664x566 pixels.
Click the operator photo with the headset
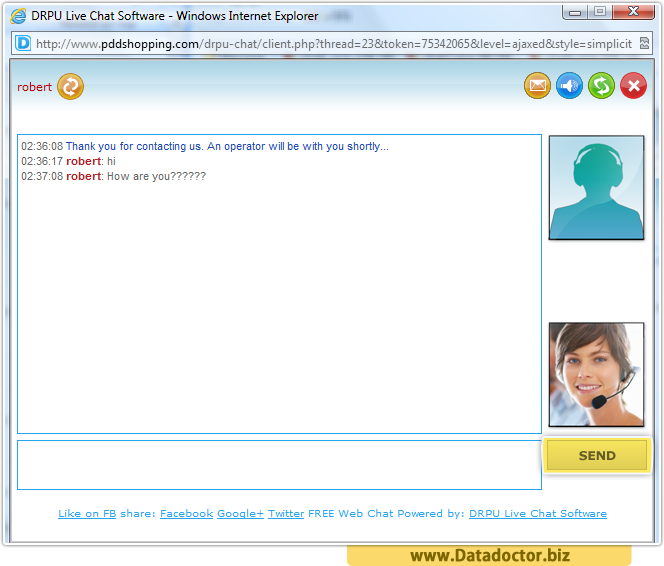[596, 374]
